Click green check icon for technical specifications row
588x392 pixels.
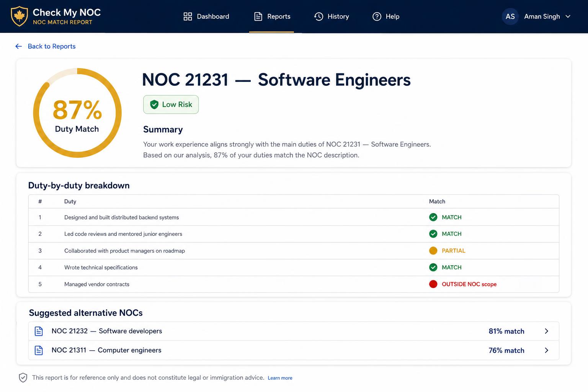point(433,267)
